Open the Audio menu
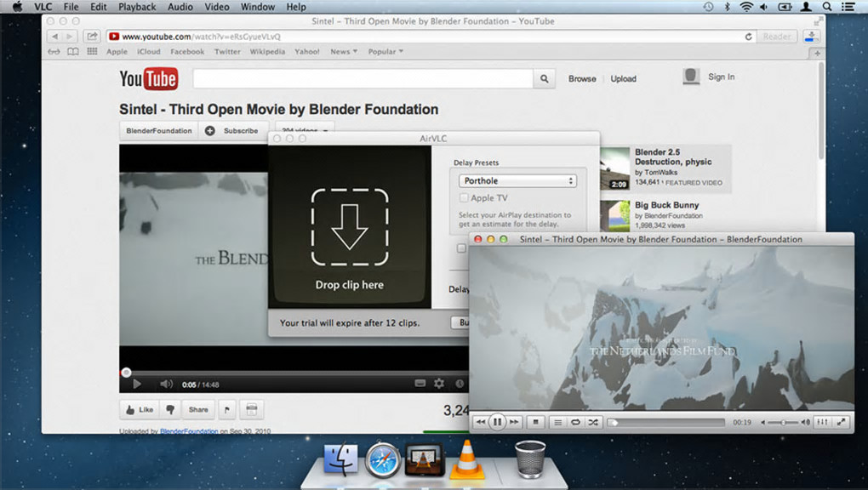The width and height of the screenshot is (868, 490). (180, 7)
